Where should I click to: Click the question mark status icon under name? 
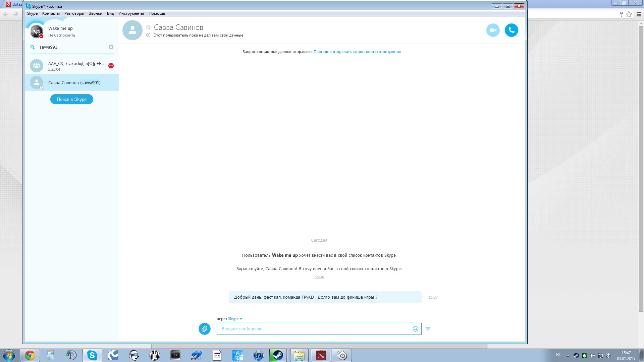click(148, 35)
